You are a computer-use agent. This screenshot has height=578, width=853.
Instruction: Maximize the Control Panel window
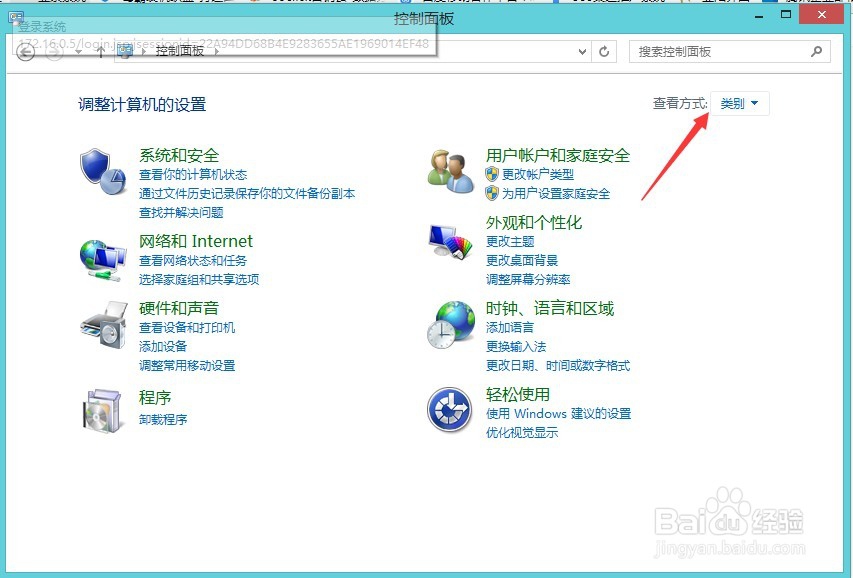click(786, 15)
